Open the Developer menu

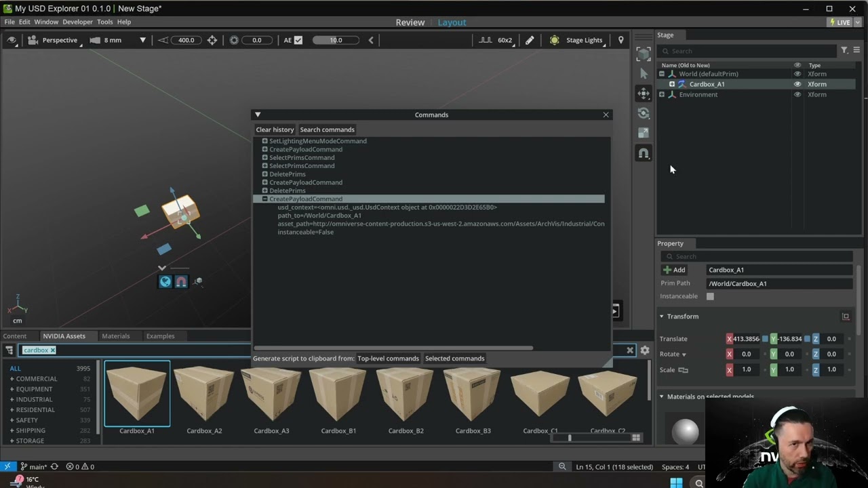(77, 22)
